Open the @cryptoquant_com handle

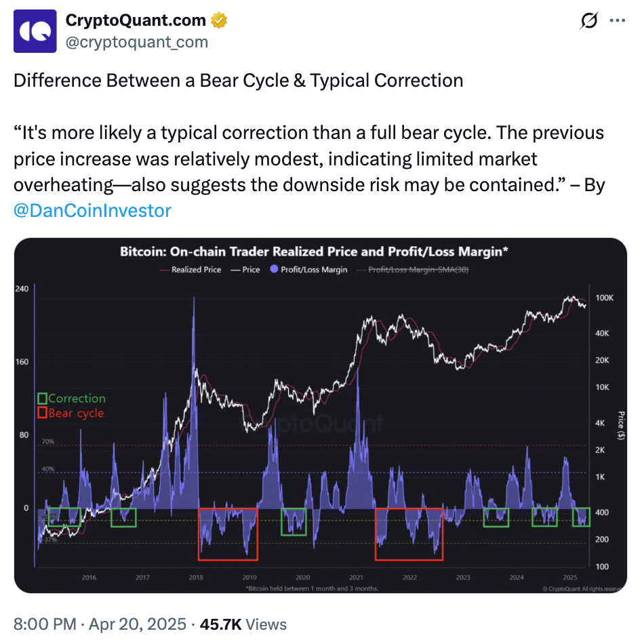(x=136, y=42)
